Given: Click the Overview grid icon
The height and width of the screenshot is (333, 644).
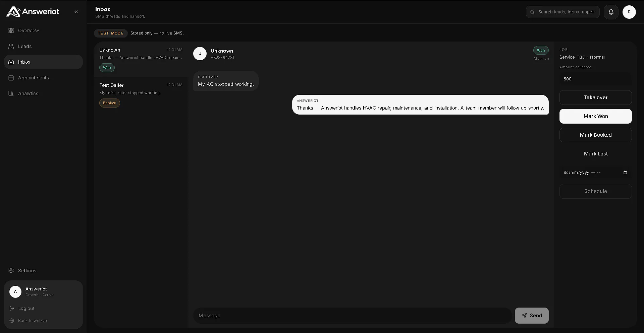Looking at the screenshot, I should 11,30.
